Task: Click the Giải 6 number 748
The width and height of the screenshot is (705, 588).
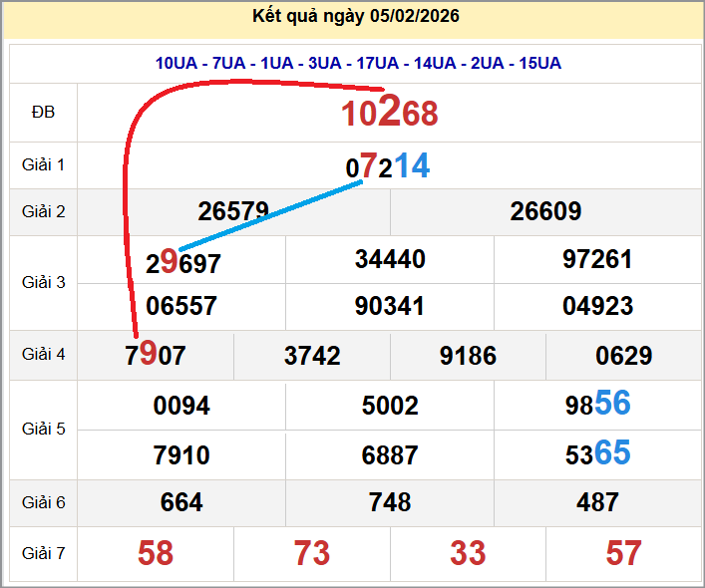Action: (x=390, y=503)
